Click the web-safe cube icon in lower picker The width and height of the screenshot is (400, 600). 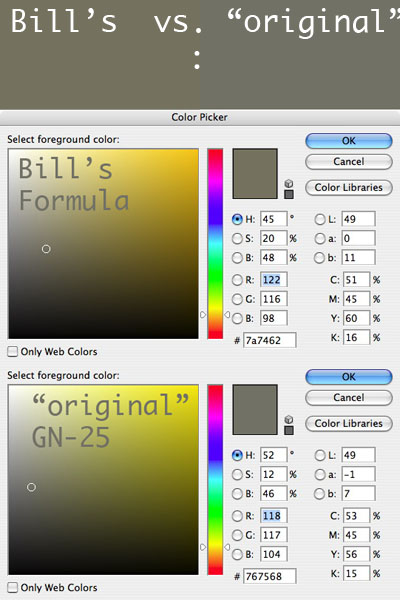click(x=289, y=419)
